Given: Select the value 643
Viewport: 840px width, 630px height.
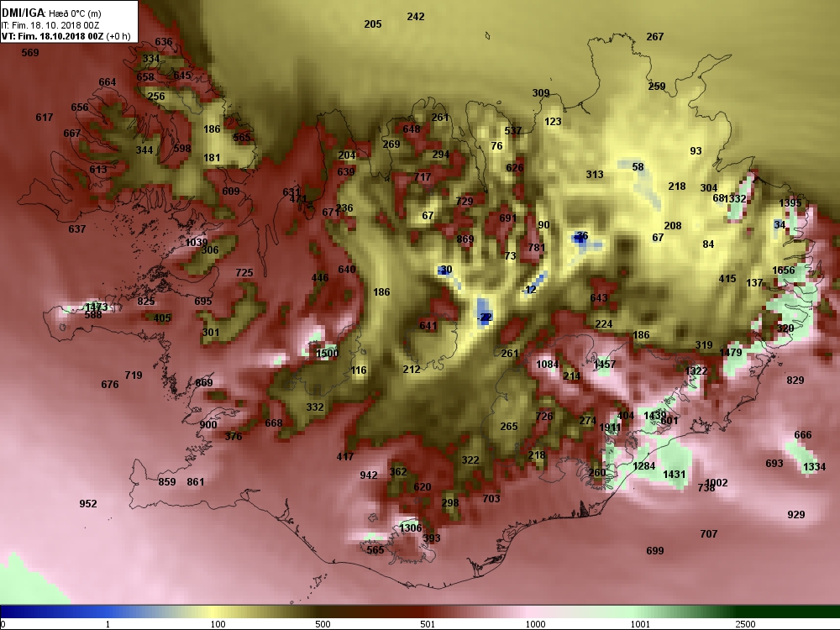Looking at the screenshot, I should click(x=599, y=298).
